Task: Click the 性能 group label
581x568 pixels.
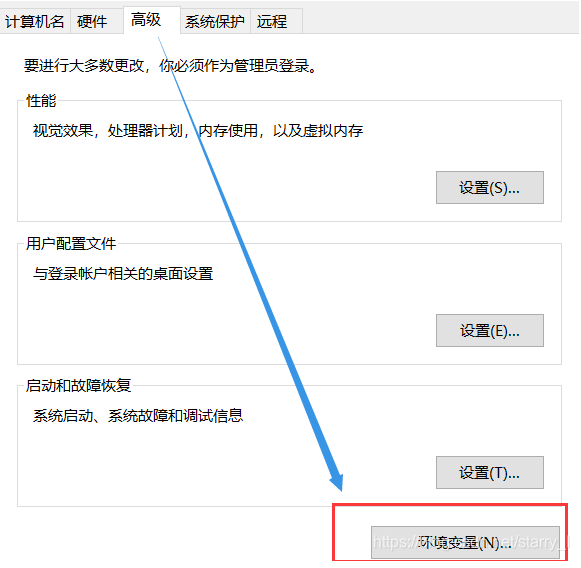Action: pos(41,101)
